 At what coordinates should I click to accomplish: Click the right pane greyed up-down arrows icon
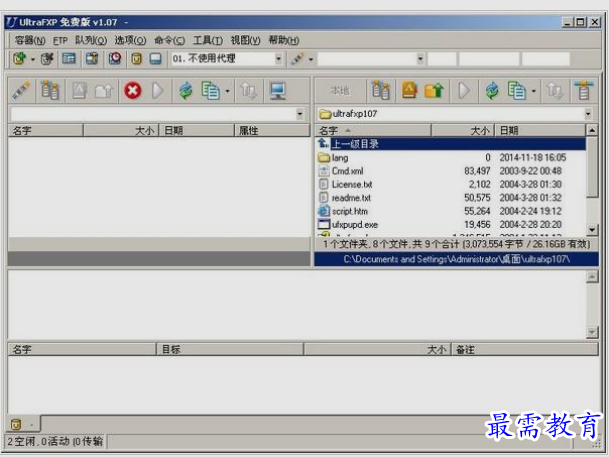(x=555, y=91)
